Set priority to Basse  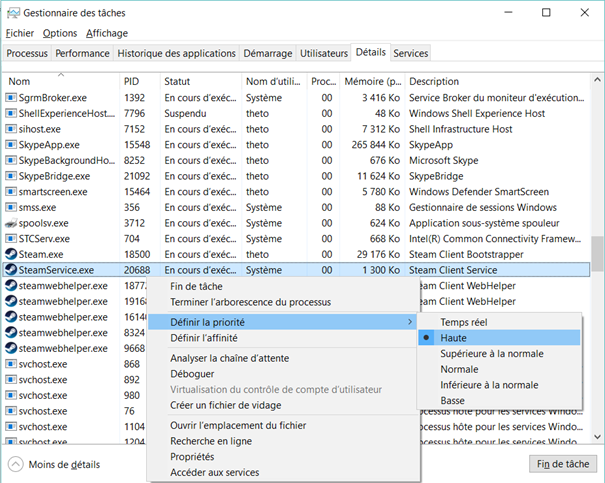(x=500, y=400)
